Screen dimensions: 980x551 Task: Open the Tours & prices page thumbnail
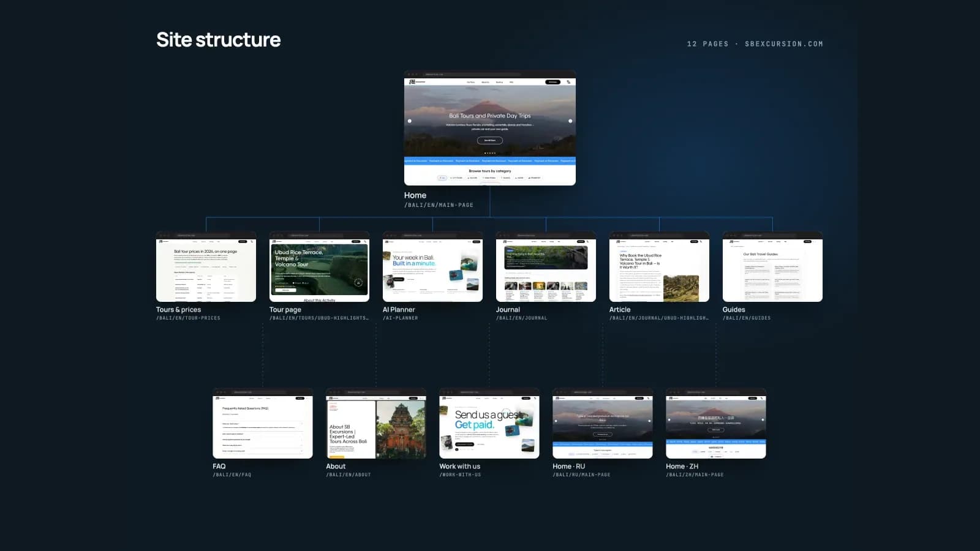pyautogui.click(x=206, y=266)
